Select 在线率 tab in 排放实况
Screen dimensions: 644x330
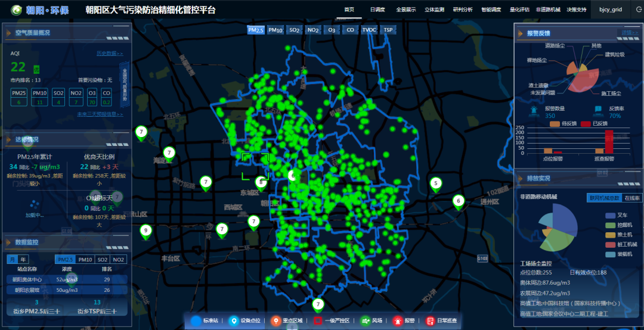(631, 198)
